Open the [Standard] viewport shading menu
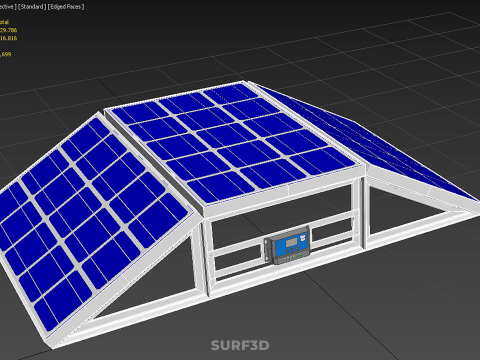This screenshot has height=360, width=480. 32,7
